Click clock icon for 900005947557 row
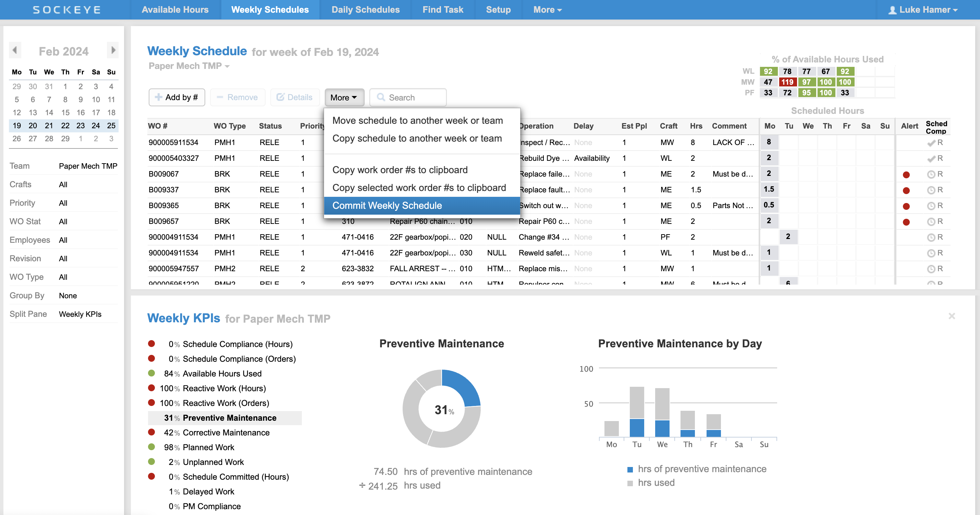This screenshot has height=515, width=980. (x=931, y=269)
